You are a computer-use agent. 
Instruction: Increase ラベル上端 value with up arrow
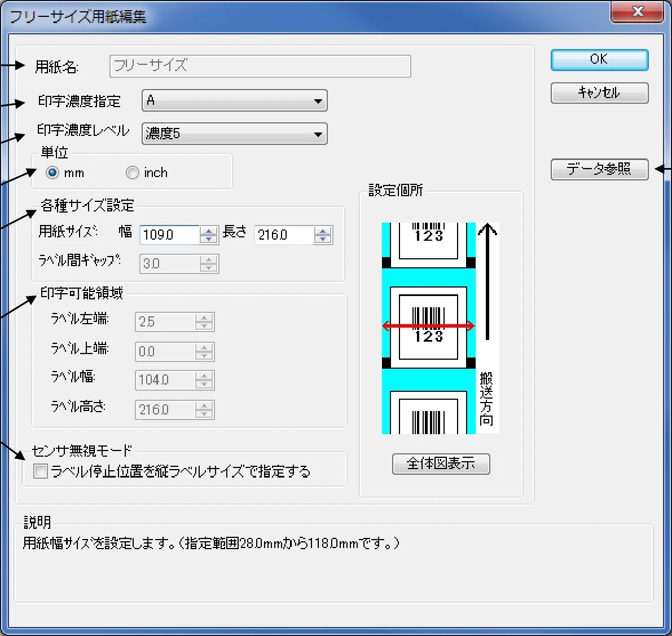coord(204,347)
